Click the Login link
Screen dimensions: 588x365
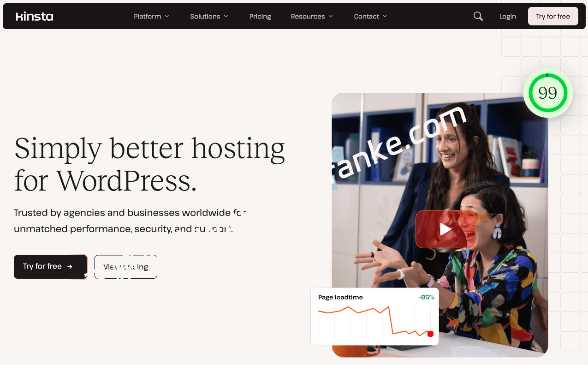507,16
